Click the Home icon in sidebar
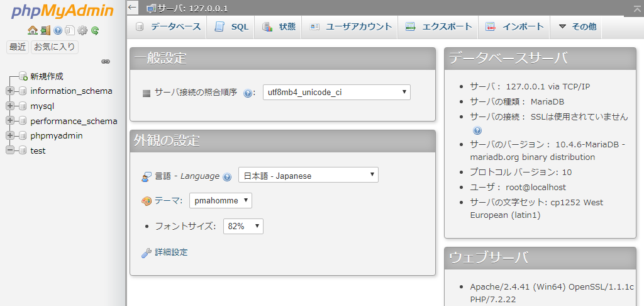 pos(33,30)
